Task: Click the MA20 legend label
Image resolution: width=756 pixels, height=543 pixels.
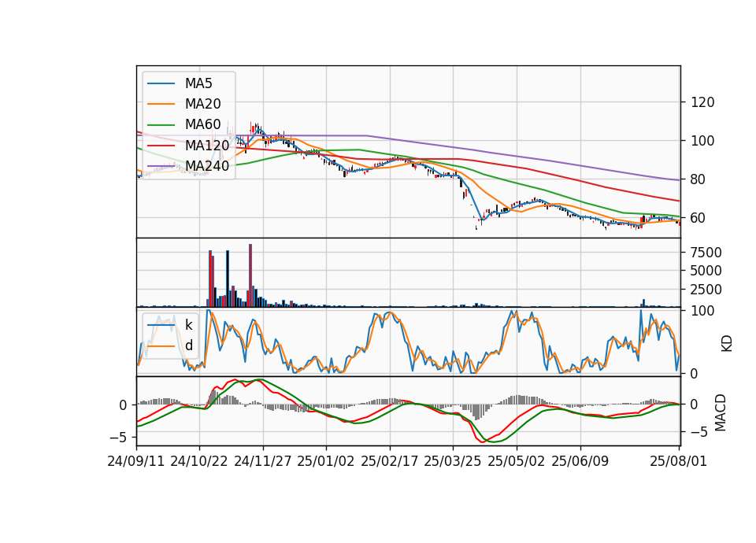Action: point(202,104)
